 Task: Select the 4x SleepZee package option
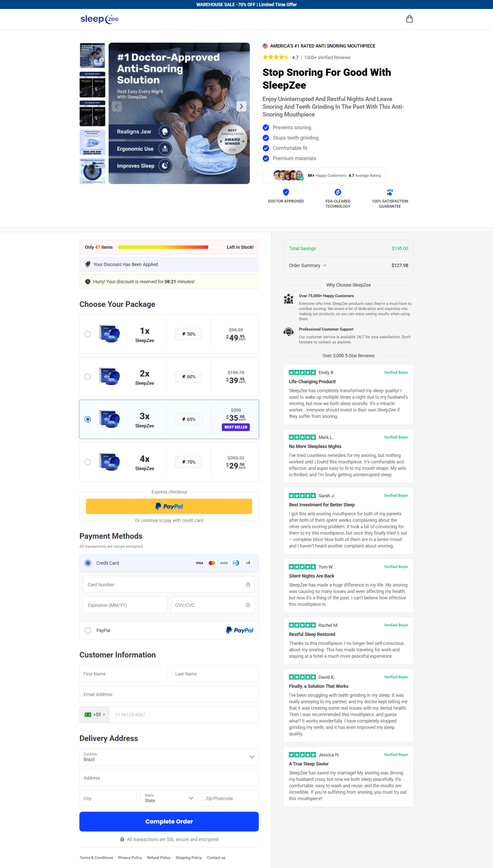[88, 462]
